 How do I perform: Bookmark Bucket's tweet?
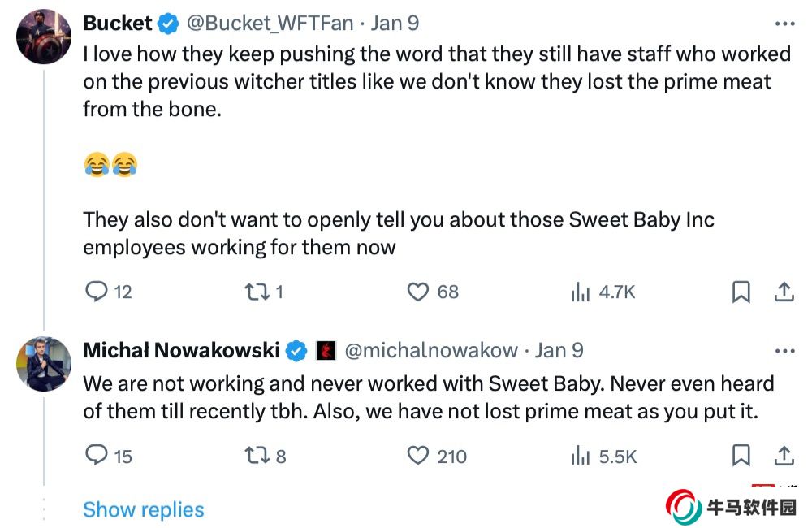pyautogui.click(x=741, y=292)
